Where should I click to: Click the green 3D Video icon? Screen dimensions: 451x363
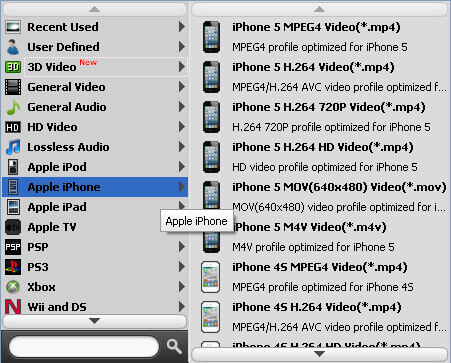pyautogui.click(x=13, y=67)
